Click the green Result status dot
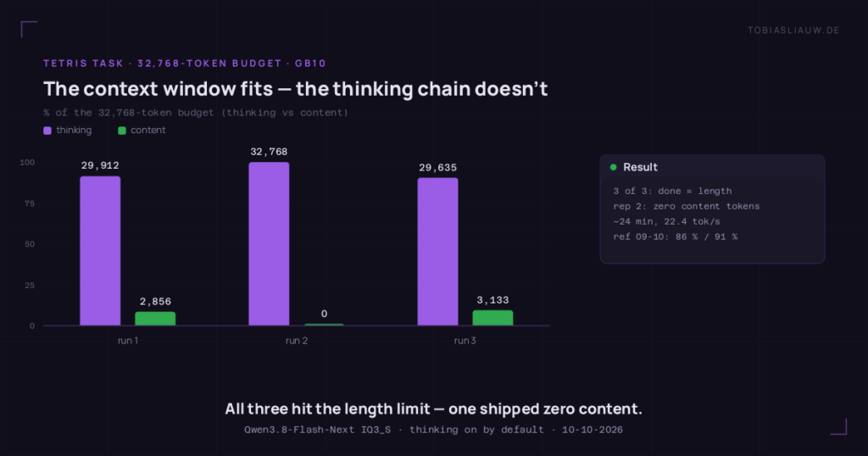The image size is (868, 456). [x=614, y=167]
